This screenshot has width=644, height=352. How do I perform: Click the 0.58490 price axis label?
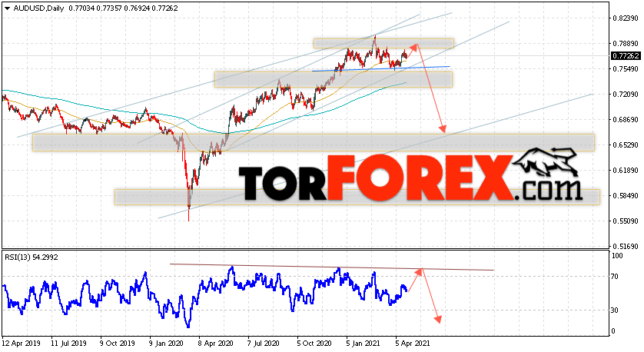coord(626,196)
